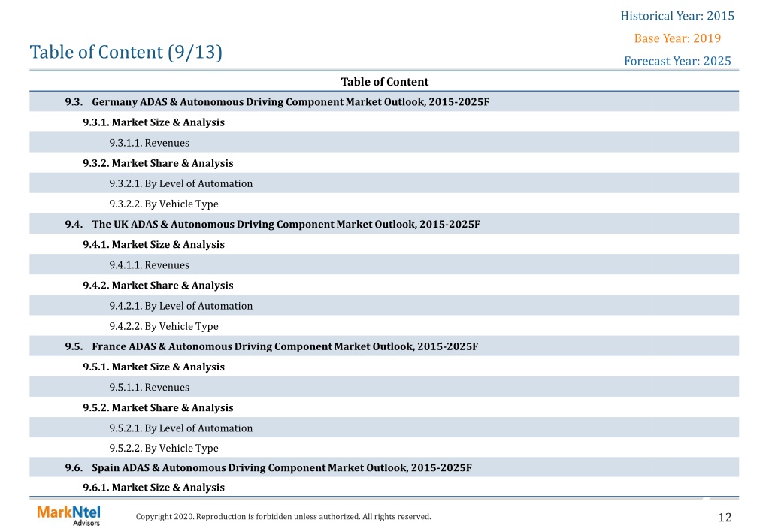Screen dimensions: 769x532
Task: Click 9.6.1 Market Size & Analysis
Action: click(x=384, y=488)
